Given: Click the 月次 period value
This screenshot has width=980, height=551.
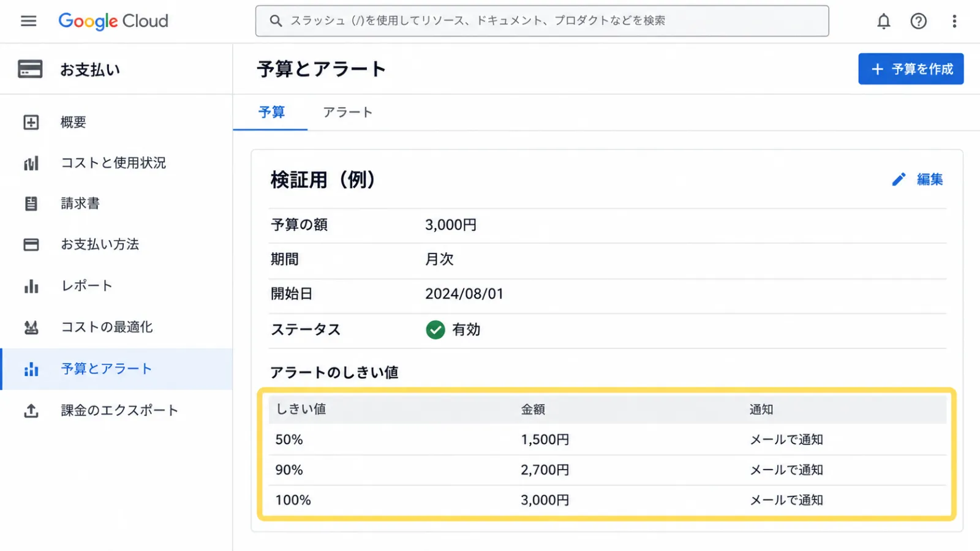Looking at the screenshot, I should [x=439, y=260].
